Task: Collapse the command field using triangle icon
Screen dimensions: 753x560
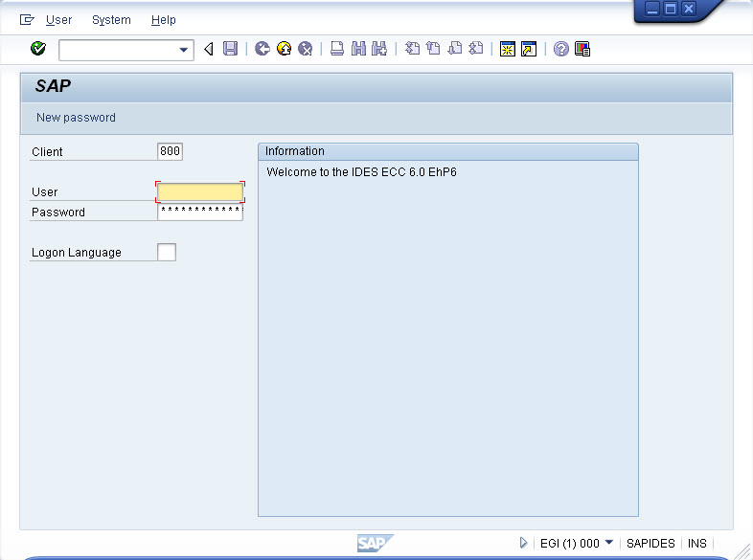Action: pyautogui.click(x=209, y=49)
